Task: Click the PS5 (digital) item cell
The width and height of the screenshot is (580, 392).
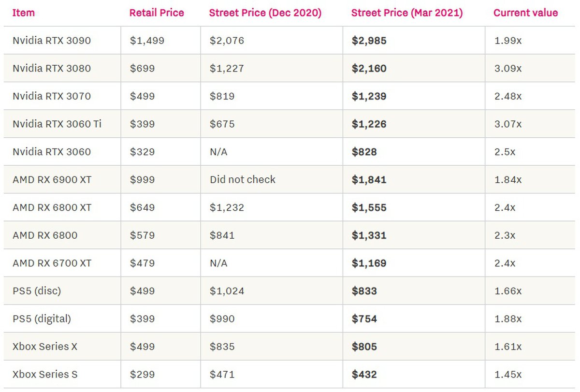Action: [x=42, y=319]
